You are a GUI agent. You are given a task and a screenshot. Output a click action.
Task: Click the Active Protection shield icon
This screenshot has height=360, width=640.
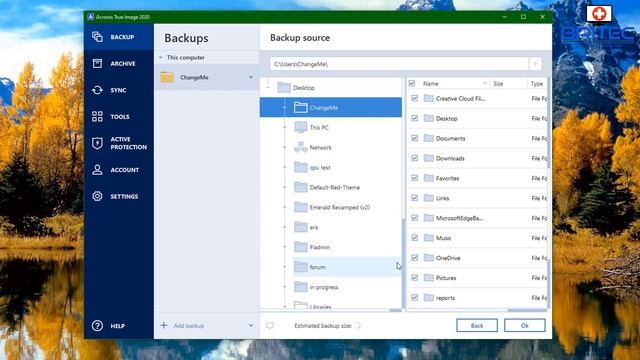(x=97, y=143)
